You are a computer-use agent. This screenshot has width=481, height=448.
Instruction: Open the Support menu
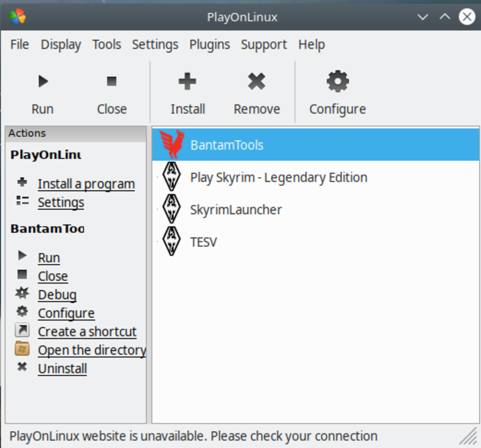click(264, 45)
